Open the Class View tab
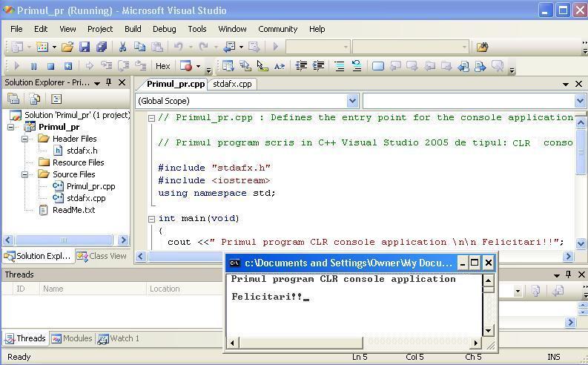588x365 pixels. (102, 256)
